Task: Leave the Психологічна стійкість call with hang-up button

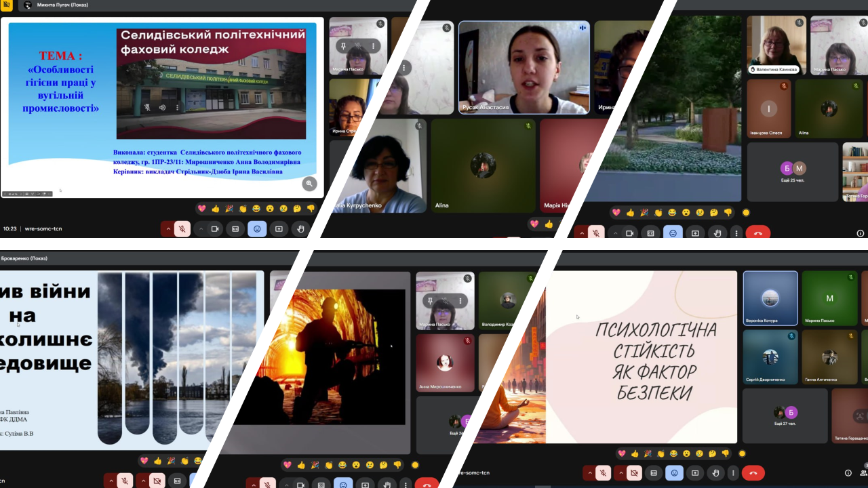Action: (753, 473)
